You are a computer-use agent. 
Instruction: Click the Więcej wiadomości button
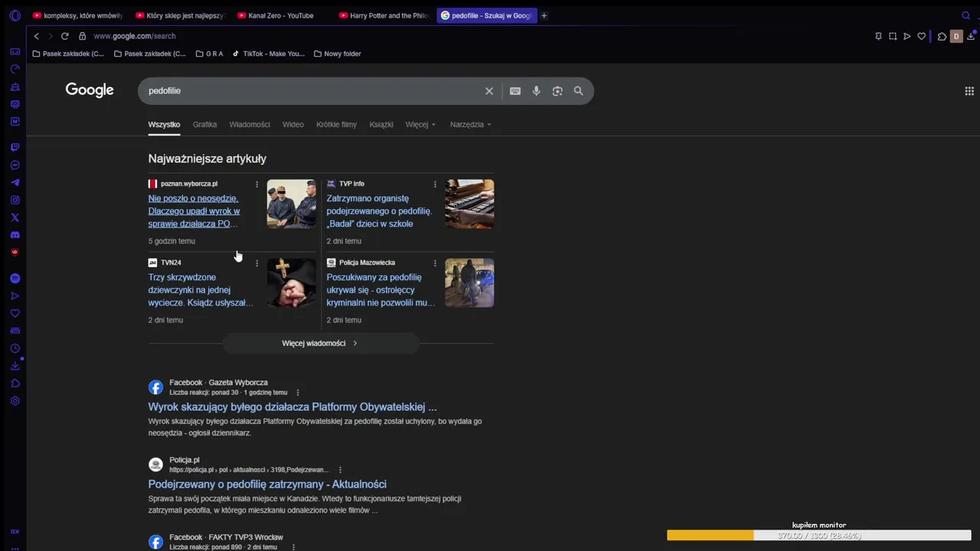click(x=320, y=343)
